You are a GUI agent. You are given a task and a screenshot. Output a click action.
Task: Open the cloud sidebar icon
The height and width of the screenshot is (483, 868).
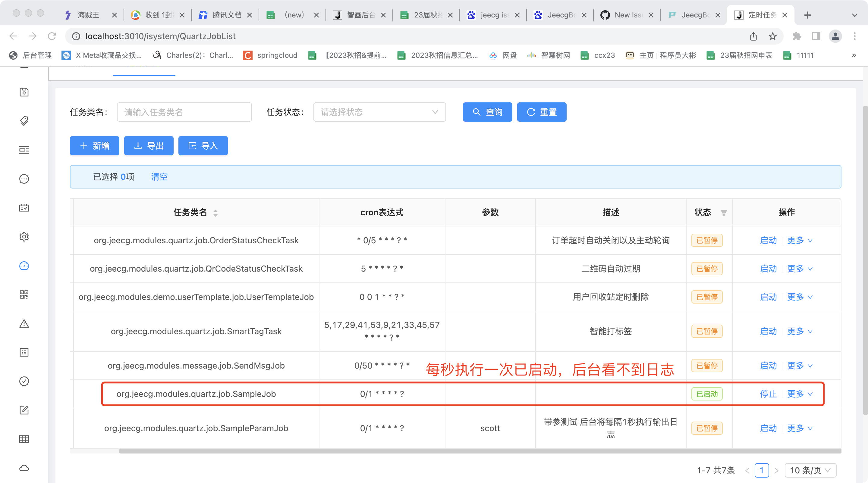(x=24, y=468)
